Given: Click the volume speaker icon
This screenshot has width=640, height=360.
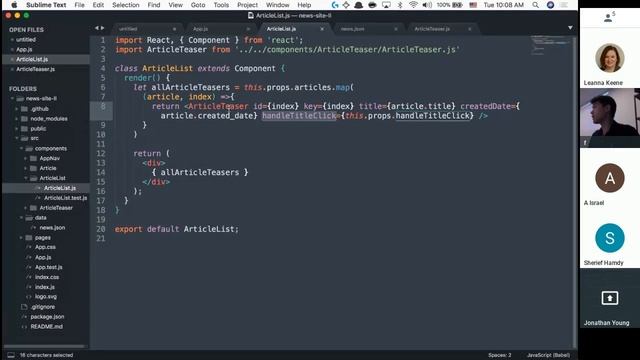Looking at the screenshot, I should (x=427, y=5).
